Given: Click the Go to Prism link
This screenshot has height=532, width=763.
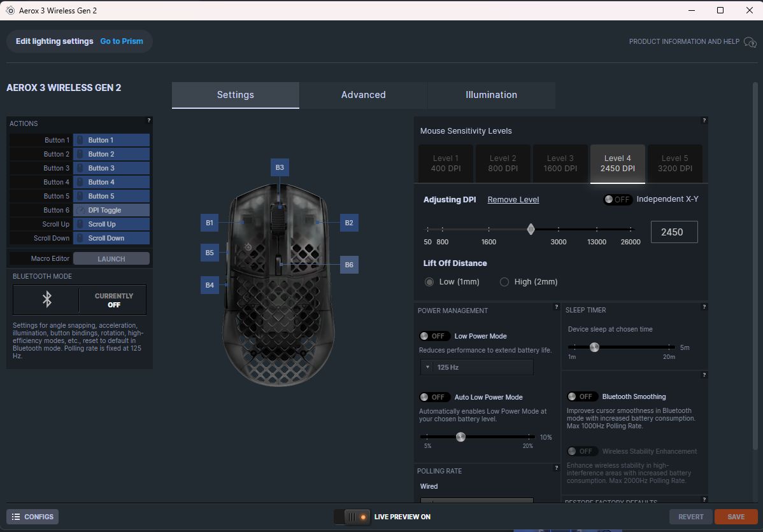Looking at the screenshot, I should (x=122, y=41).
